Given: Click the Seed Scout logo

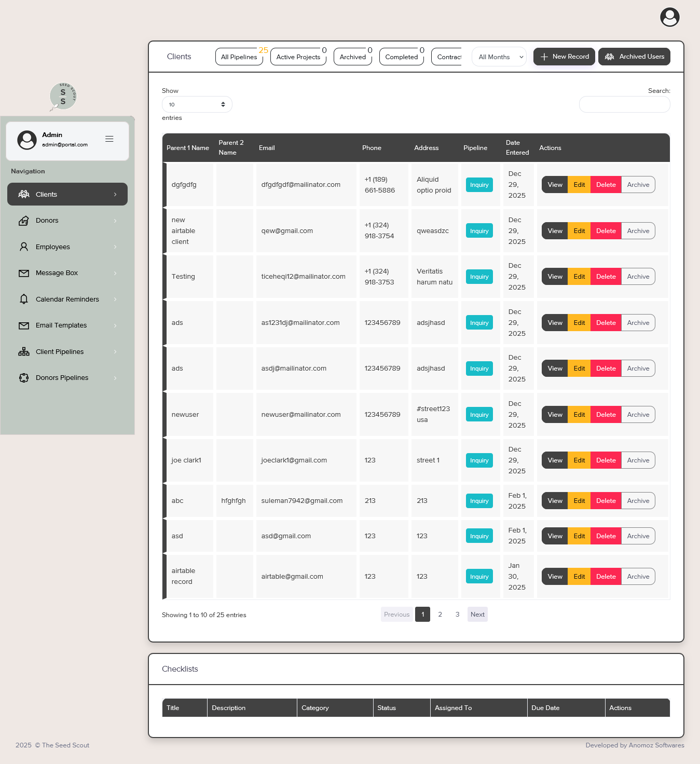Looking at the screenshot, I should click(63, 97).
